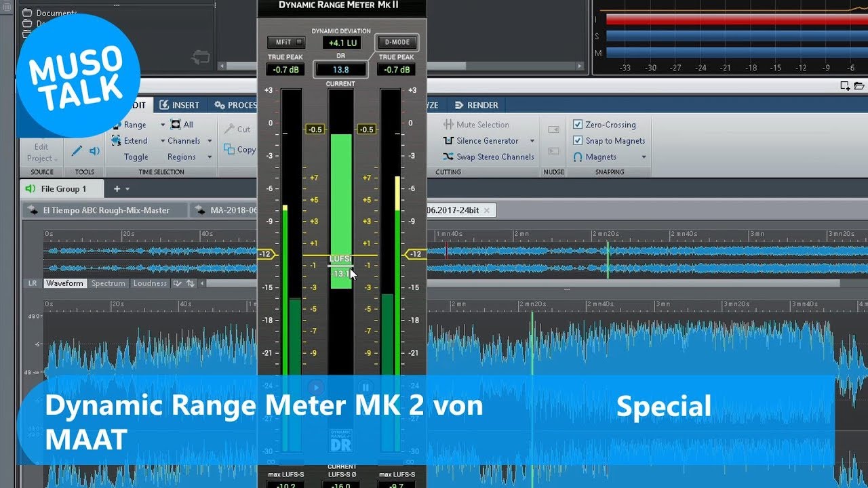The image size is (868, 488).
Task: Close the 06.2017-24bit file tab
Action: pos(486,210)
